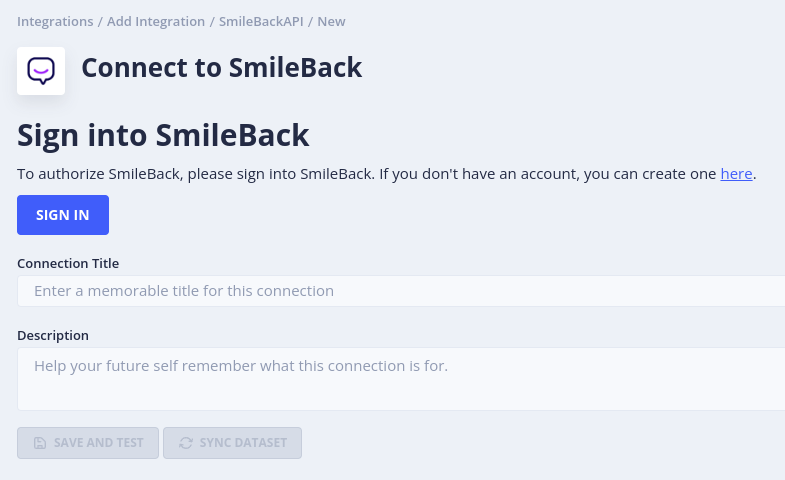This screenshot has height=480, width=785.
Task: Go to the Add Integration breadcrumb
Action: pos(156,21)
